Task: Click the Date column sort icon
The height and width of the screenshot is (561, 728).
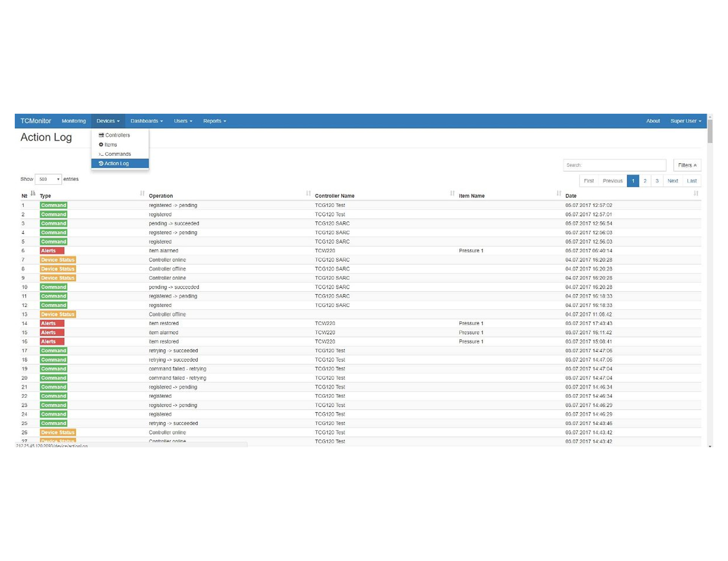Action: pos(696,193)
